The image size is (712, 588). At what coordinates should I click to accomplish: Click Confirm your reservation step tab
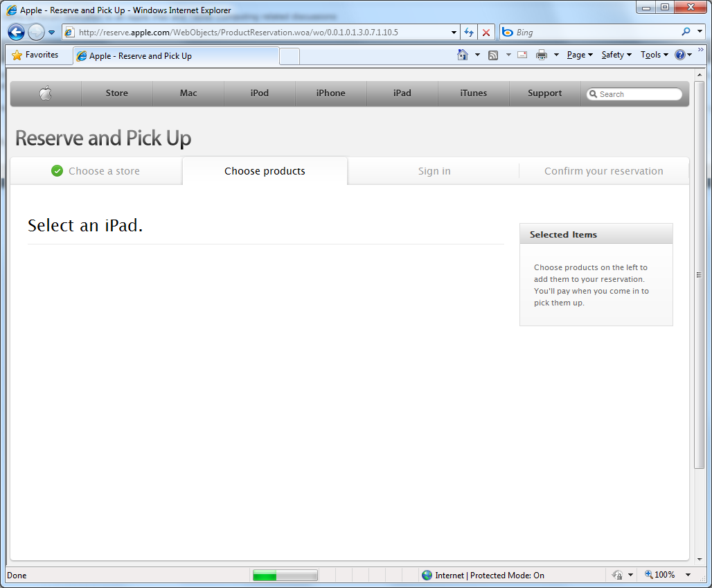603,171
